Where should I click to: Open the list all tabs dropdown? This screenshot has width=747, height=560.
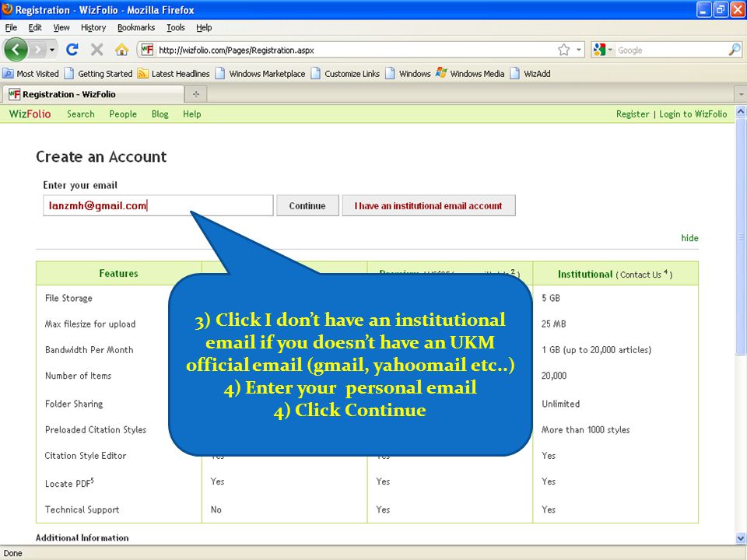point(741,94)
